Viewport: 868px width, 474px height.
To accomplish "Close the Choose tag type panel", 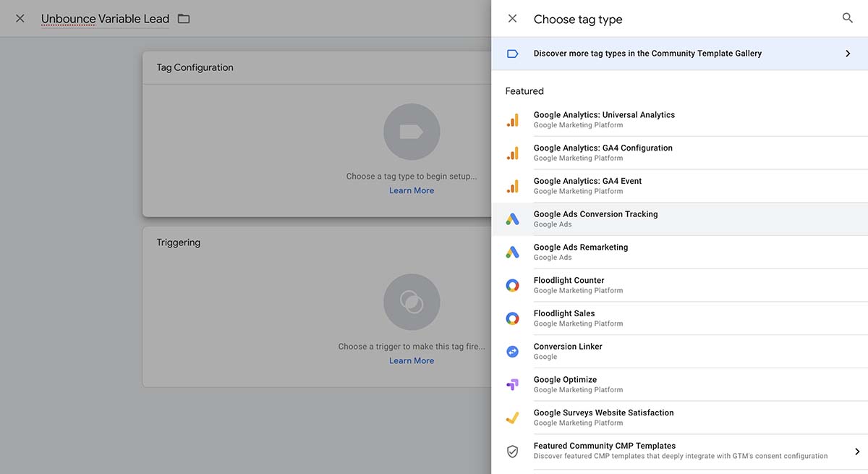I will (x=512, y=19).
